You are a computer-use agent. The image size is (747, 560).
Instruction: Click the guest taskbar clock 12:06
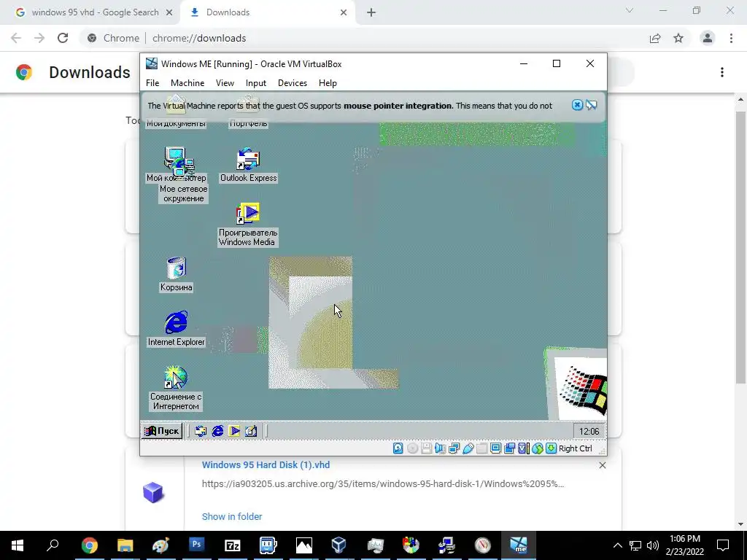point(589,432)
